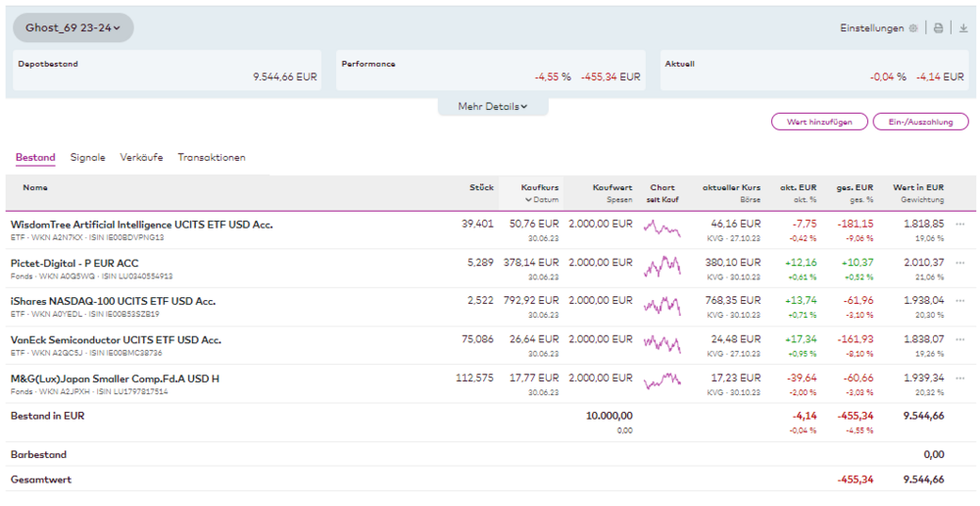Image resolution: width=980 pixels, height=506 pixels.
Task: Open the Transaktionen tab
Action: [212, 157]
